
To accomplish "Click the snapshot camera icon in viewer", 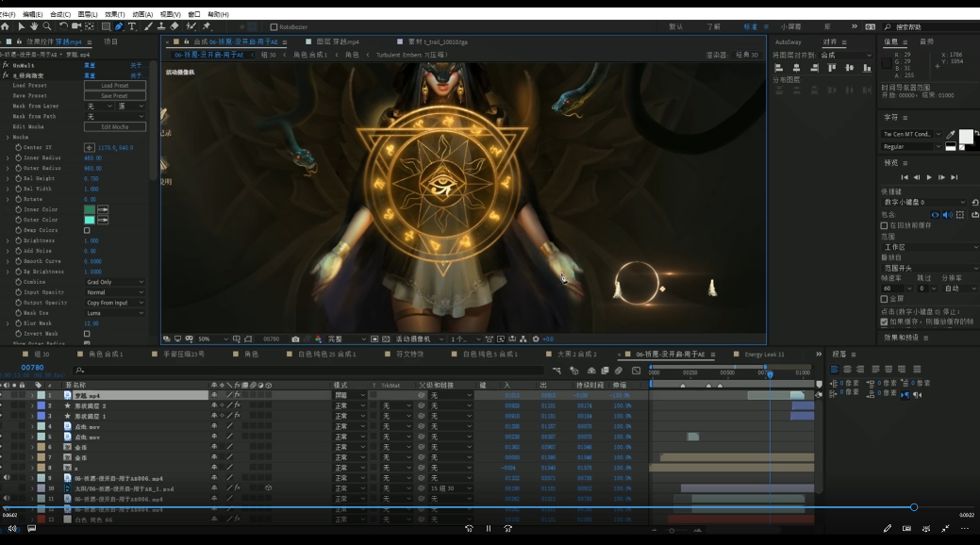I will pos(295,339).
